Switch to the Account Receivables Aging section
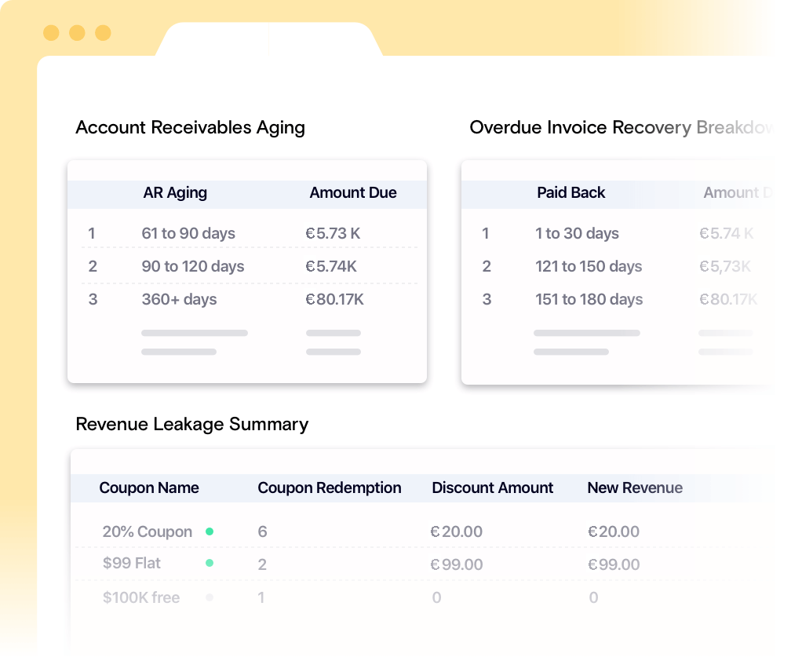 click(x=190, y=127)
